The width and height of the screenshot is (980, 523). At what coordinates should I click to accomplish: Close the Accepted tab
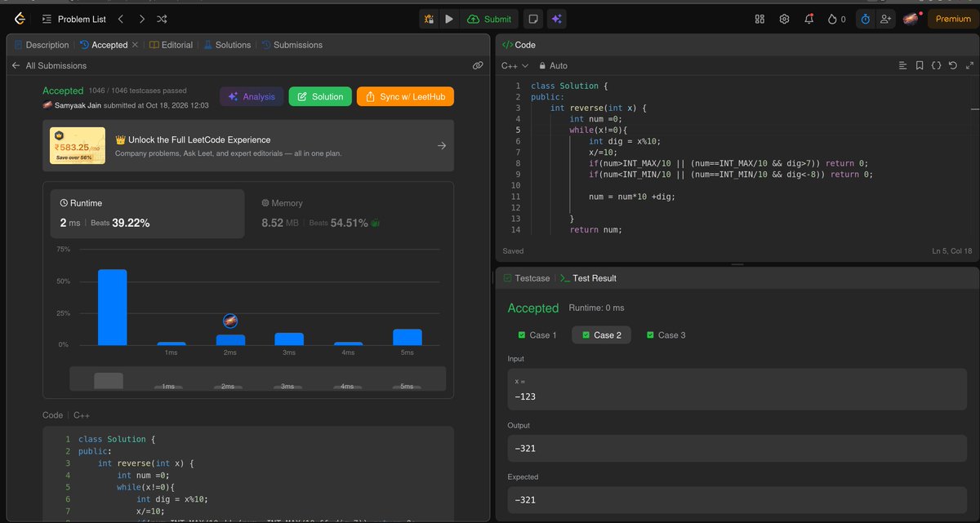[135, 45]
